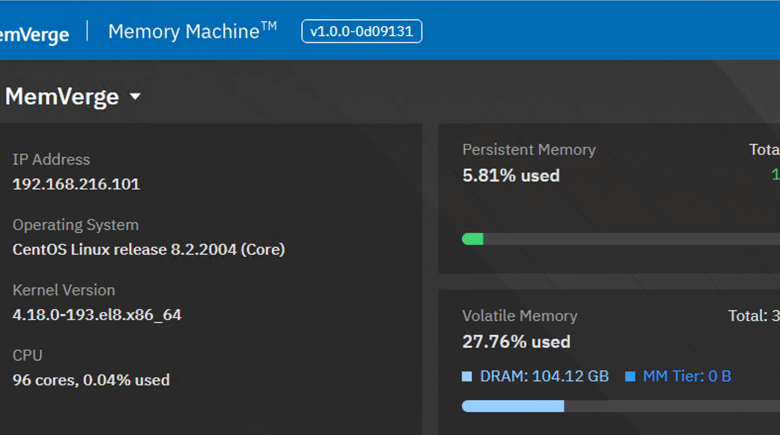
Task: Click kernel value 4.18.0-193.el8.x86_64
Action: point(97,315)
